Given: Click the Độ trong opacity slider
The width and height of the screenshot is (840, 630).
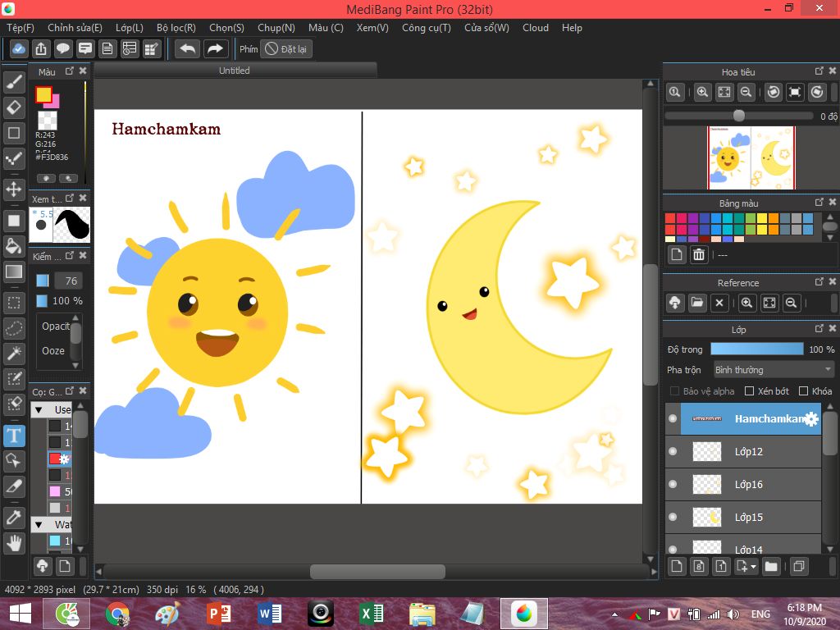Looking at the screenshot, I should click(x=756, y=349).
